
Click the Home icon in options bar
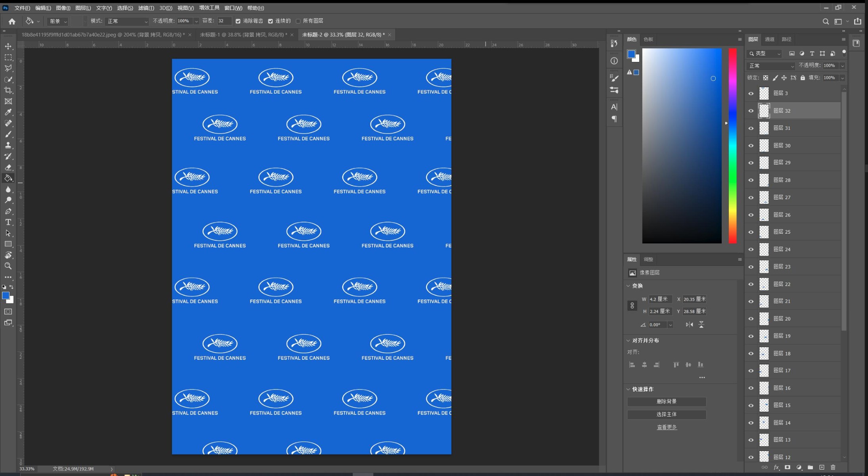[x=12, y=21]
